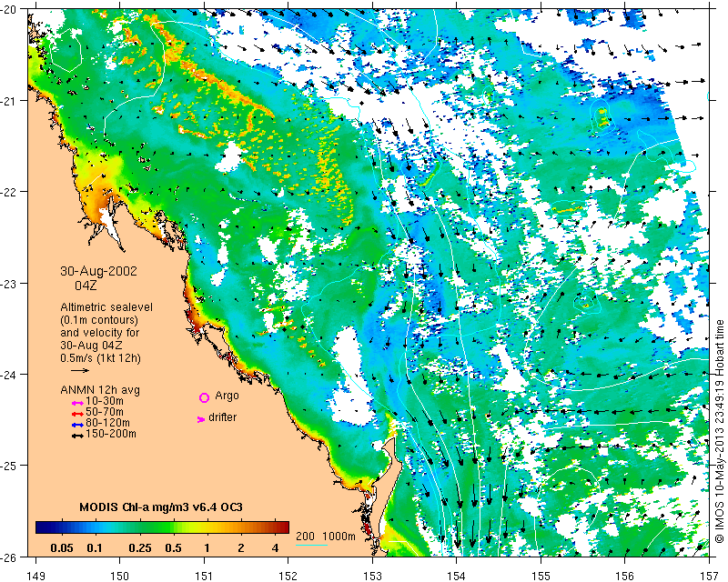The width and height of the screenshot is (728, 582).
Task: Select the blue 80-120m arrow icon
Action: click(77, 425)
